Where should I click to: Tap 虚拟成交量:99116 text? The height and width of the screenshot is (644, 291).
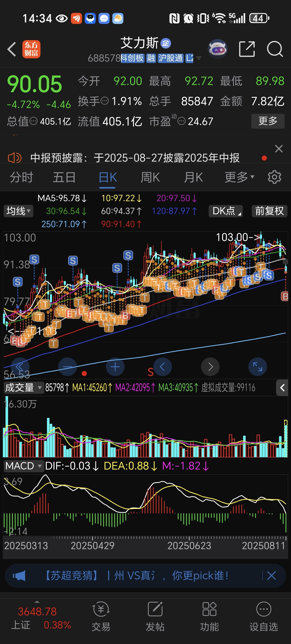click(x=228, y=388)
